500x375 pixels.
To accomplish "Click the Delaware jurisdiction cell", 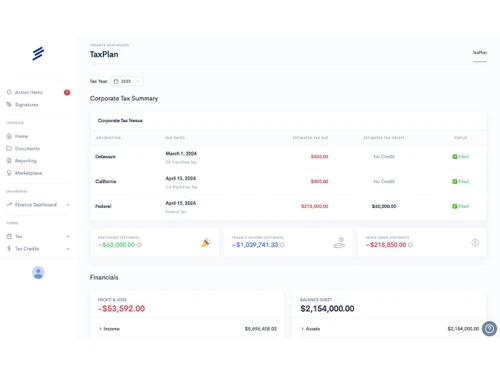I will tap(105, 157).
